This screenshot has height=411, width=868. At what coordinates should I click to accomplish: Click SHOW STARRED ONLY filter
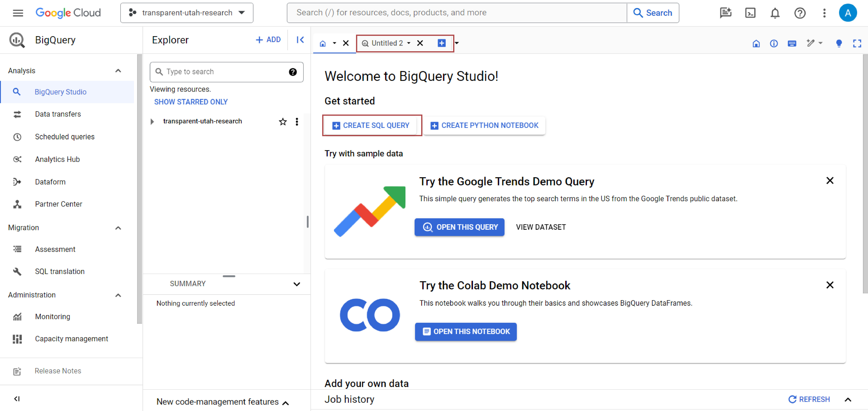point(191,102)
